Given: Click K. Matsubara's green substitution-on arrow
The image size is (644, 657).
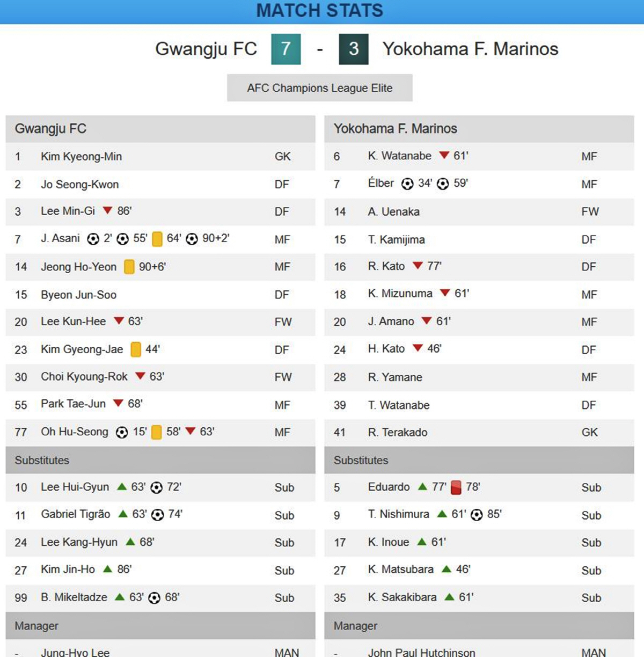Looking at the screenshot, I should pos(447,569).
